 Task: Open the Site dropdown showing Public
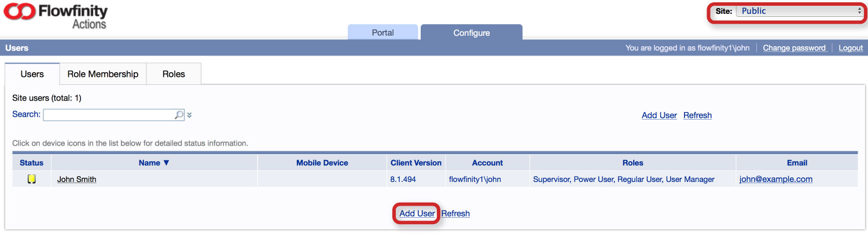point(799,11)
